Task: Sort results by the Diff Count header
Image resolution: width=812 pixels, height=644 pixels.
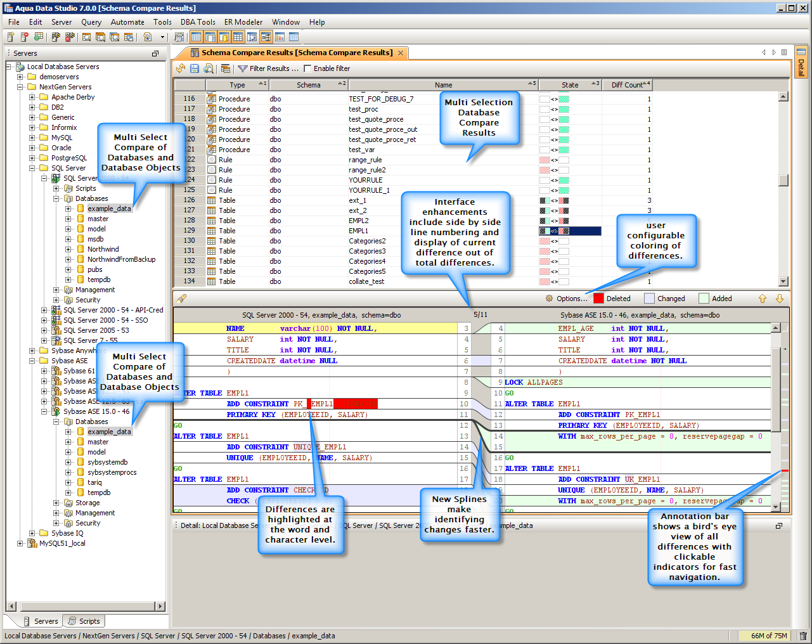Action: 627,85
